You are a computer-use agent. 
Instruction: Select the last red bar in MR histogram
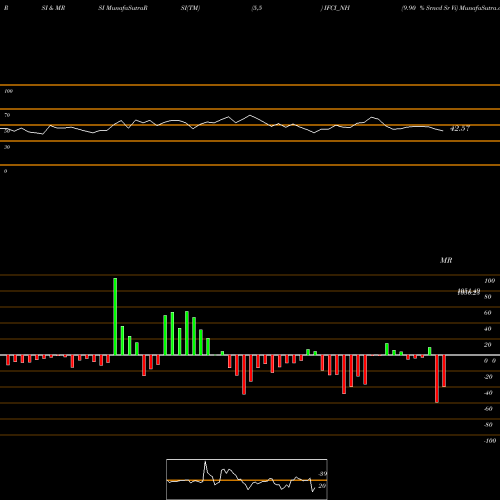pyautogui.click(x=444, y=371)
